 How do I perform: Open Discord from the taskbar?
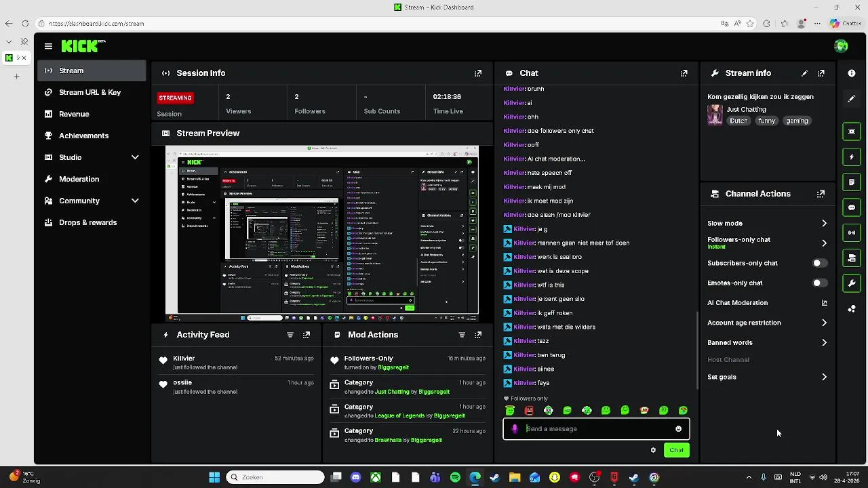(x=355, y=477)
